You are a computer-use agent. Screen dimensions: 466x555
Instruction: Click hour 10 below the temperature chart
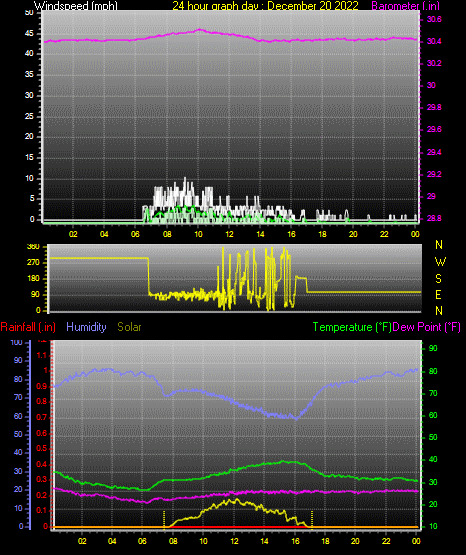[203, 541]
